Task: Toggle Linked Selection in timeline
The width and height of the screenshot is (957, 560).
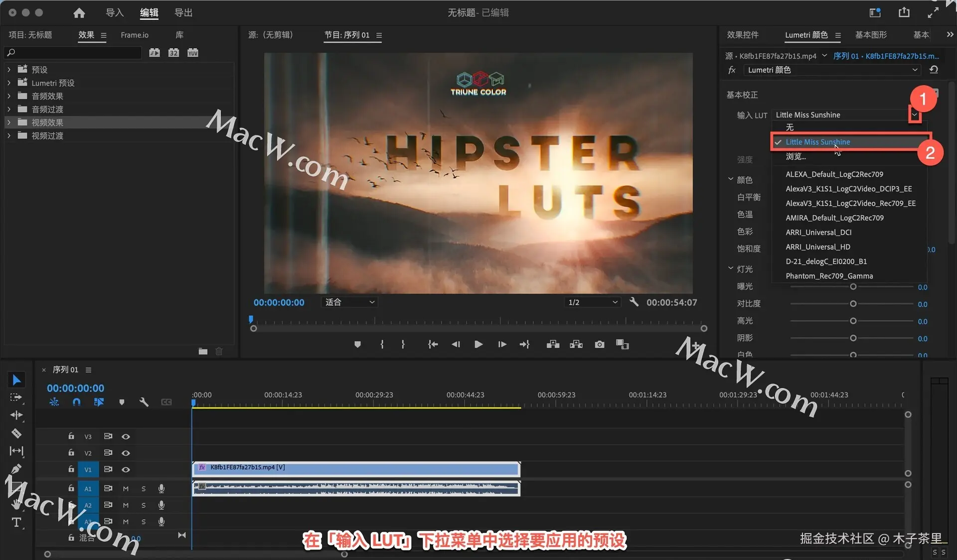Action: click(x=99, y=402)
